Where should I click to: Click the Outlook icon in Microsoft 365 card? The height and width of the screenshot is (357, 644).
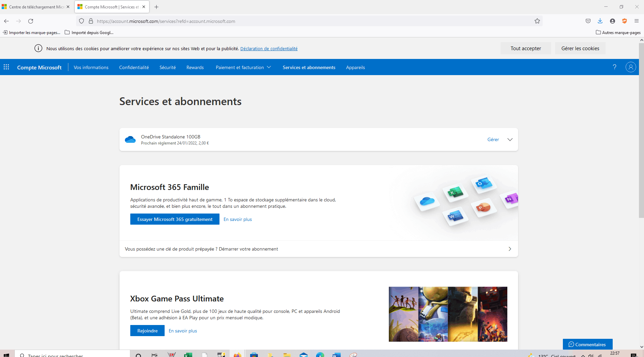point(484,184)
